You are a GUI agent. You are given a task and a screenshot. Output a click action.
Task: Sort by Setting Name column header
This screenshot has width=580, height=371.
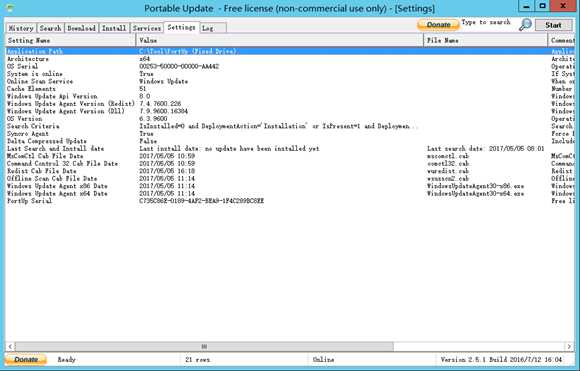[x=71, y=40]
